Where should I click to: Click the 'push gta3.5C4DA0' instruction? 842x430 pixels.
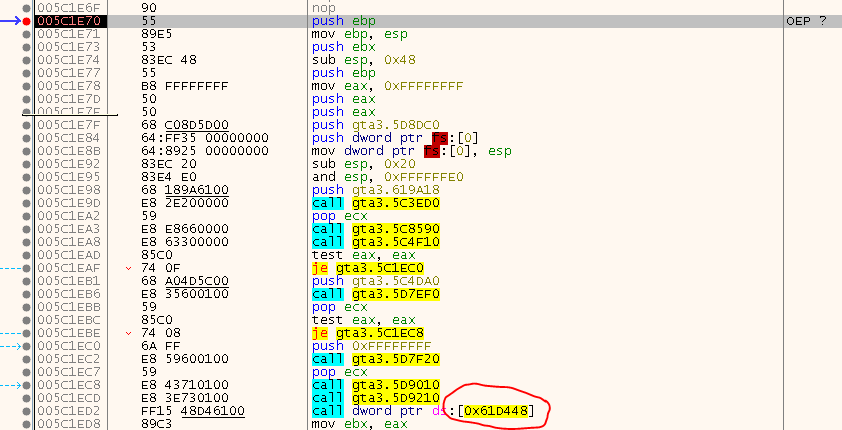coord(376,281)
